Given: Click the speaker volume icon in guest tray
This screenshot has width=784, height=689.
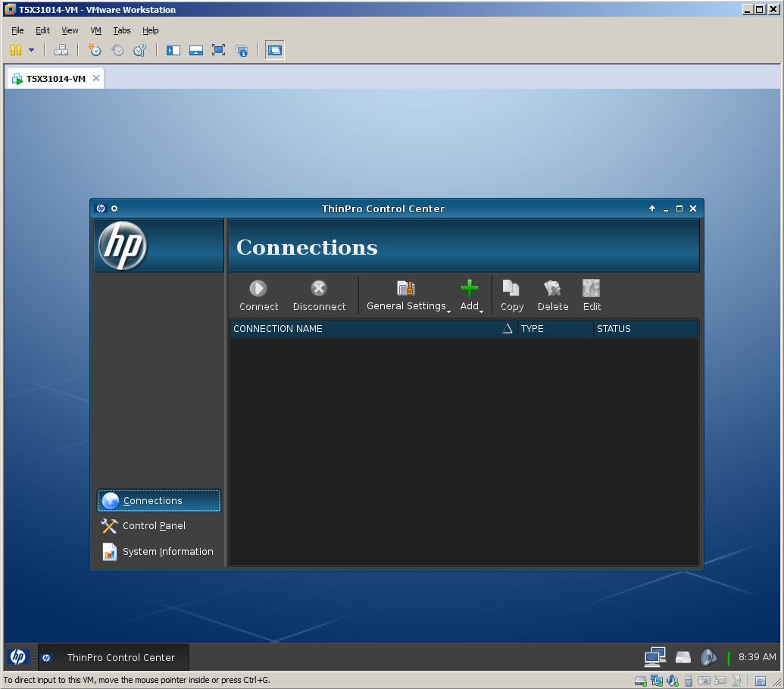Looking at the screenshot, I should (708, 657).
